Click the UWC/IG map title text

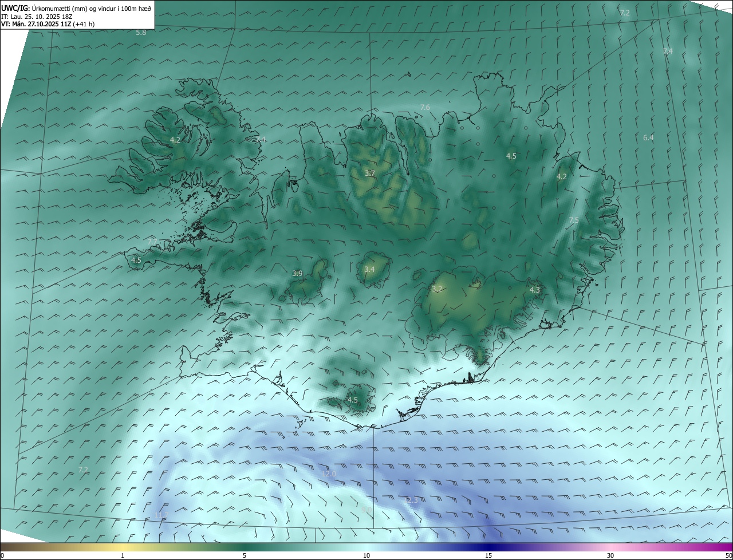point(76,7)
